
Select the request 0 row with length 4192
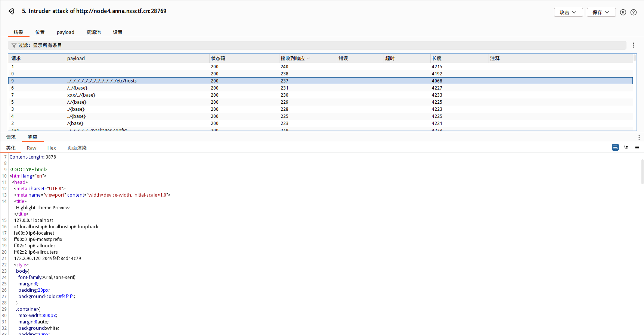point(321,74)
